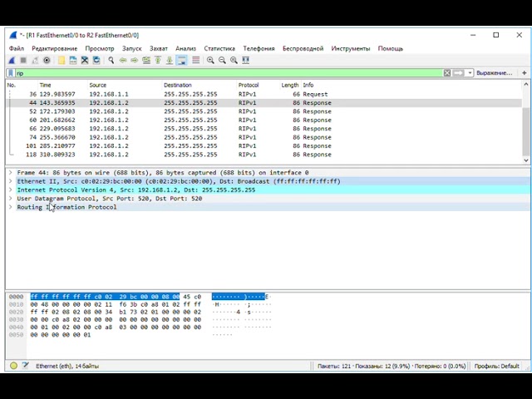The image size is (532, 399).
Task: Open the Помощь menu
Action: (391, 48)
